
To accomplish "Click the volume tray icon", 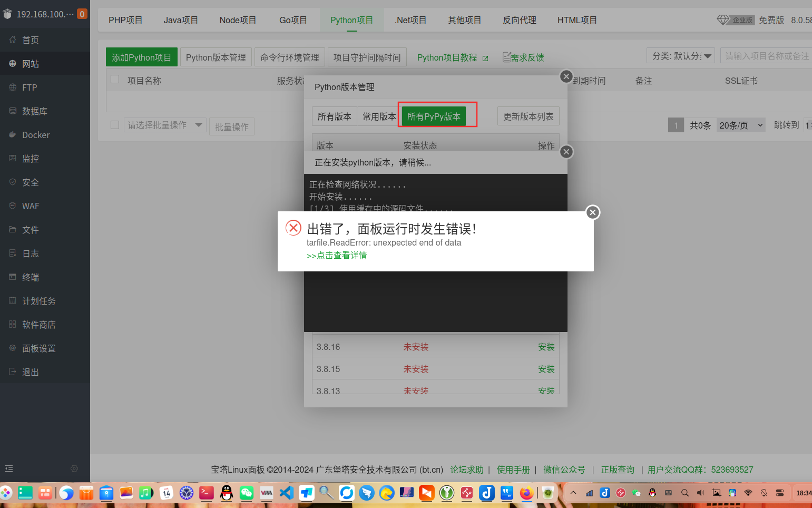I will pyautogui.click(x=700, y=493).
